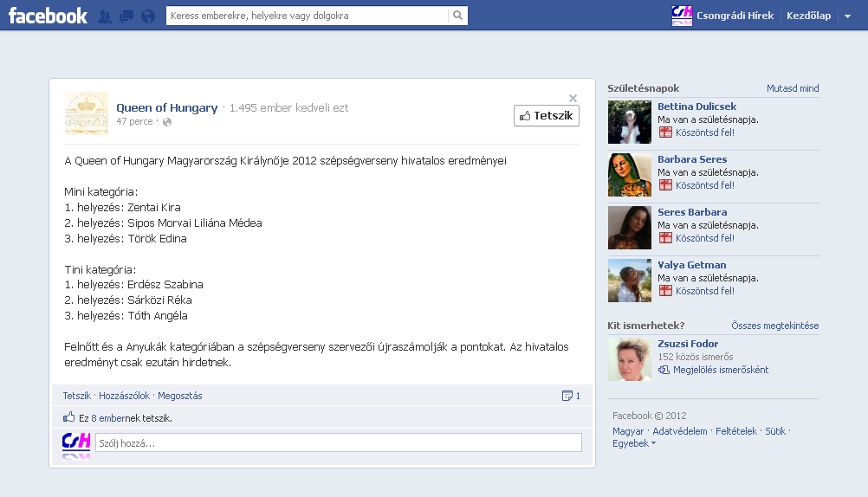The image size is (868, 497).
Task: Click '1.495 ember kedveli ezt' text
Action: (288, 108)
